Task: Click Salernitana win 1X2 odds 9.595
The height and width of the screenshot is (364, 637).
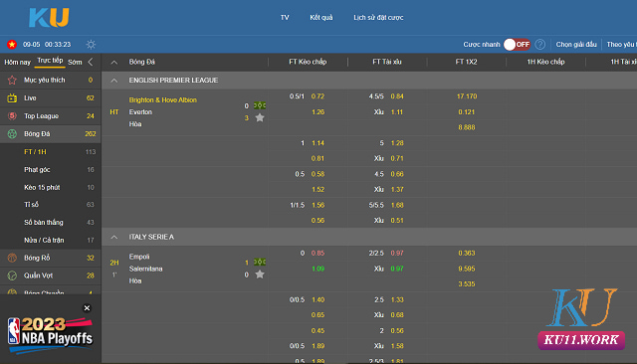Action: [467, 269]
